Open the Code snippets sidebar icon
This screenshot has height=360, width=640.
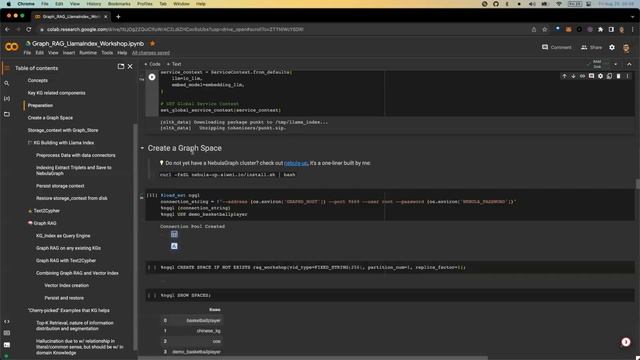[7, 322]
